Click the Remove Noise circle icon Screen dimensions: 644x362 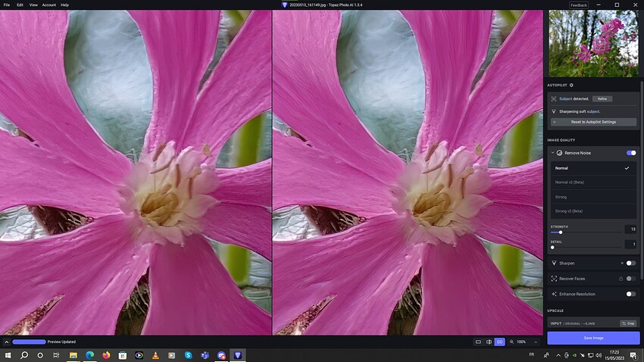point(559,153)
